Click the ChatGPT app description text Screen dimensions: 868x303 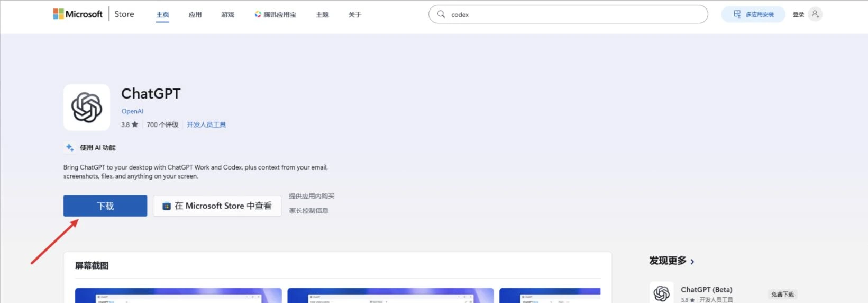tap(196, 172)
